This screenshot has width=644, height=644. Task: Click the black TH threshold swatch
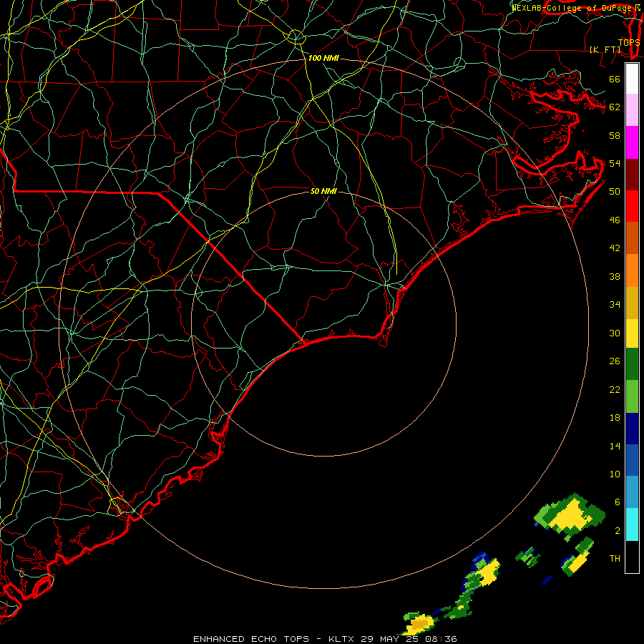(x=632, y=557)
